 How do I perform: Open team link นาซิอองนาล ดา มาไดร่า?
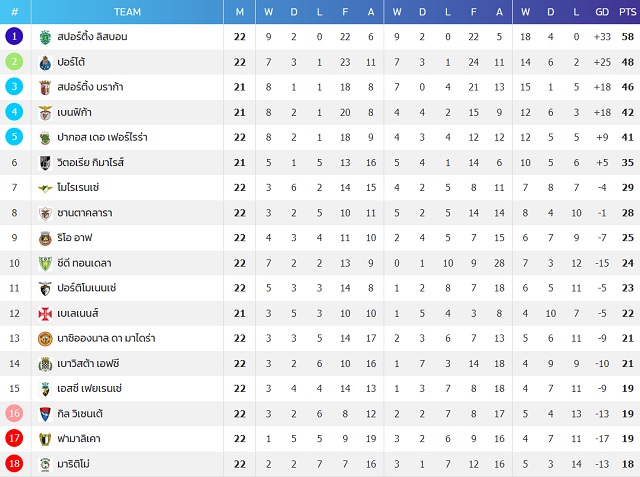(x=106, y=338)
